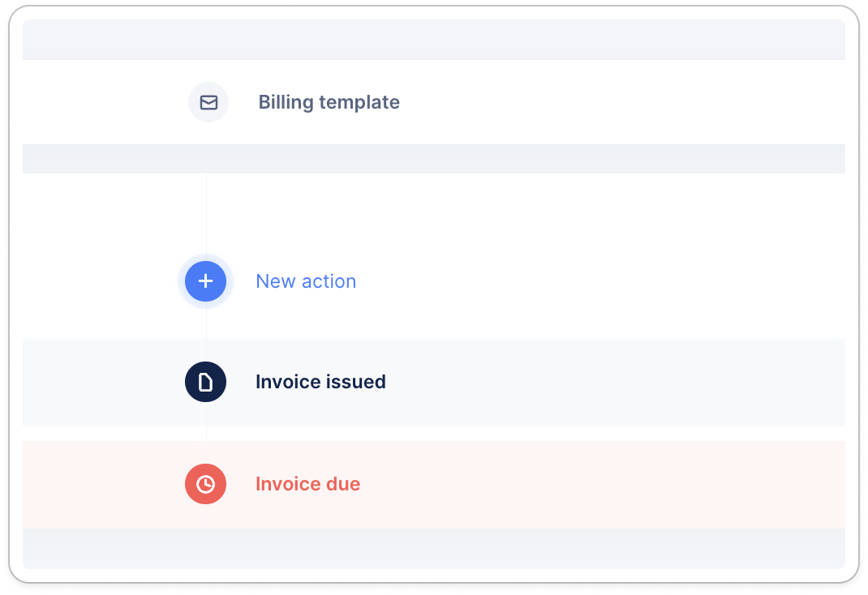Click the gray footer bar at the bottom

click(x=434, y=548)
